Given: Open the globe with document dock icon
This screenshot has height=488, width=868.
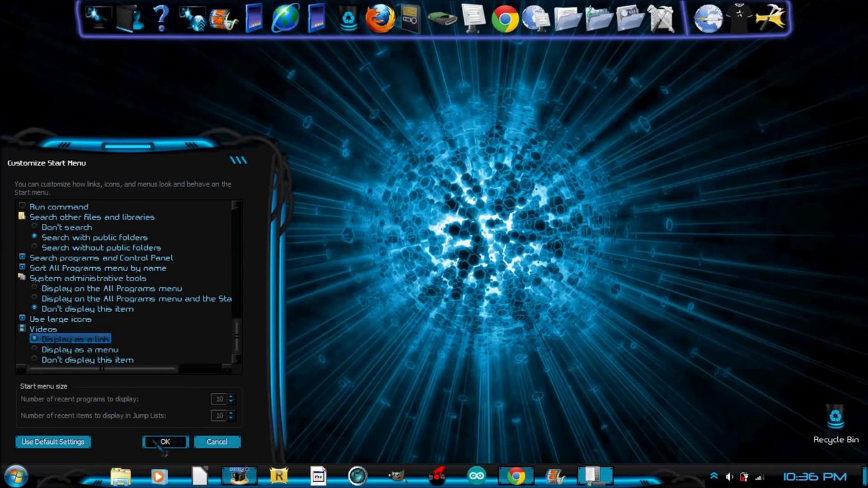Looking at the screenshot, I should click(536, 18).
